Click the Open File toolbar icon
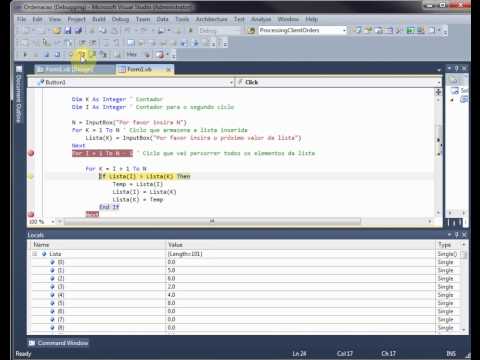 (57, 31)
